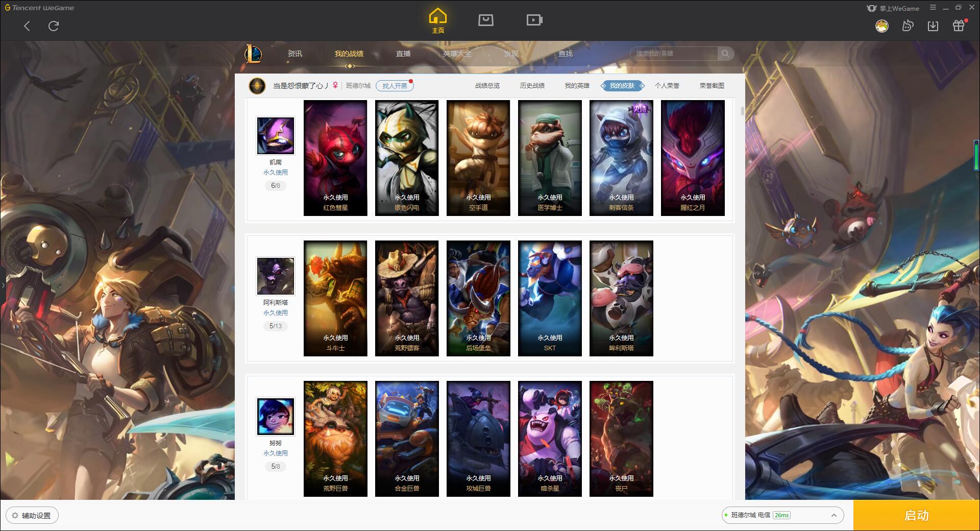Image resolution: width=980 pixels, height=531 pixels.
Task: Click the 5/13 skin count badge for 阿利斯塔
Action: [276, 326]
